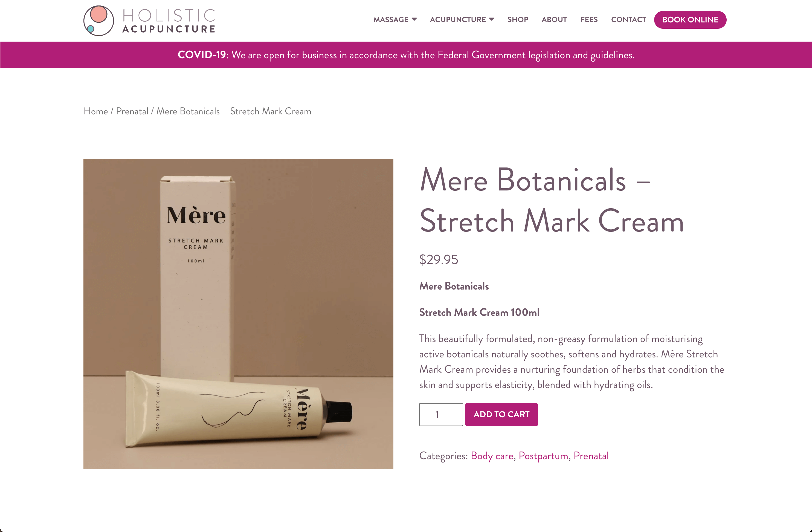Open the Shop menu item
Viewport: 812px width, 532px height.
pyautogui.click(x=518, y=20)
